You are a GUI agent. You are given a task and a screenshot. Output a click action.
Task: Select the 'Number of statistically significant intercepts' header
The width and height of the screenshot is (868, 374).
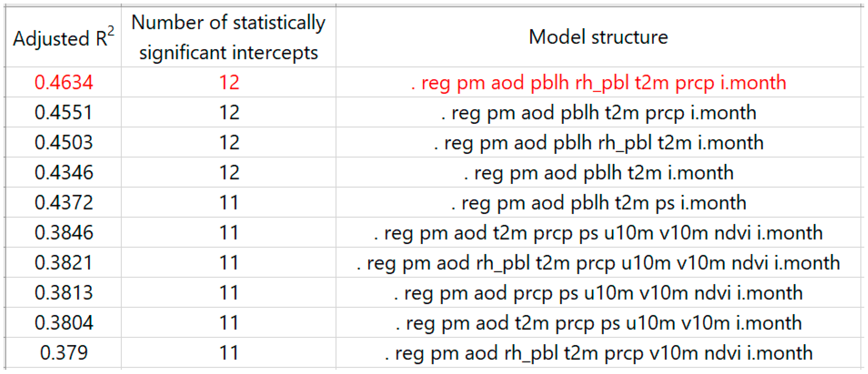228,37
